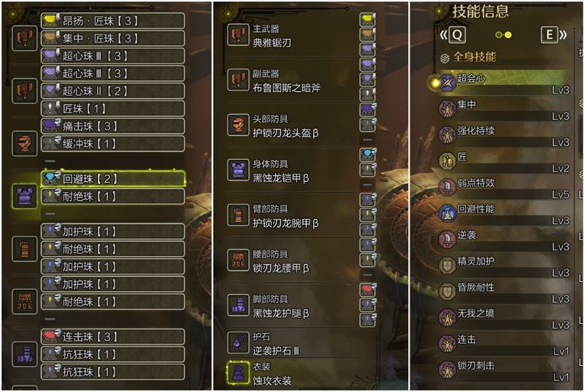The height and width of the screenshot is (392, 584).
Task: Select the 臂部防具 arm guard icon
Action: click(238, 215)
